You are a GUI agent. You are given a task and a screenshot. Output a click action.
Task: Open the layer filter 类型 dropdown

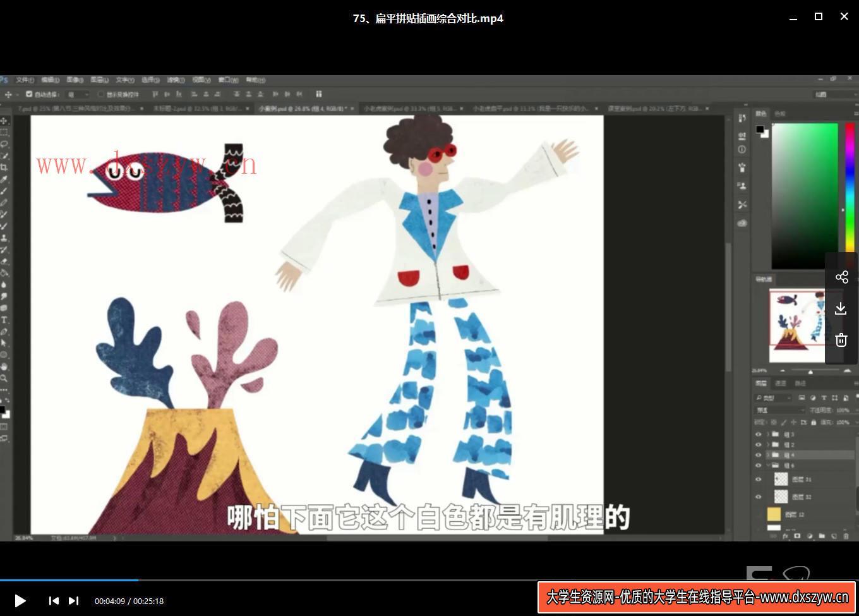774,397
